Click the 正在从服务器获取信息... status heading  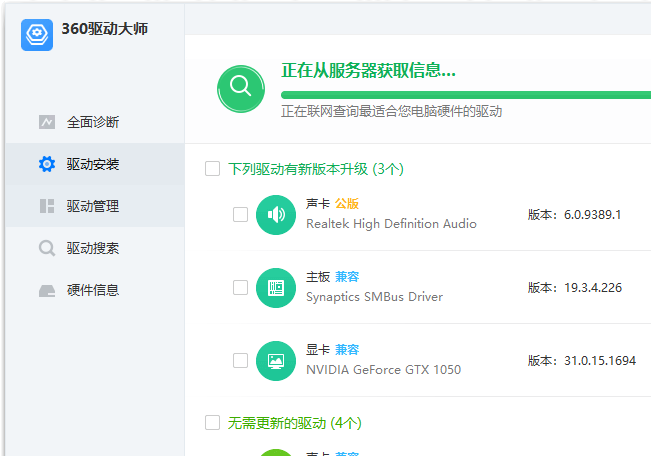(368, 70)
